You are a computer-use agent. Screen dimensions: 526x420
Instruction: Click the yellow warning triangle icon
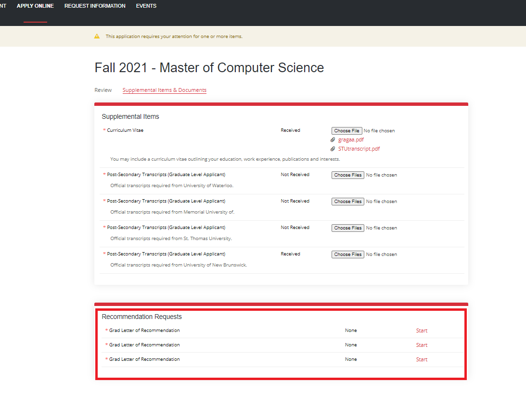(x=97, y=37)
